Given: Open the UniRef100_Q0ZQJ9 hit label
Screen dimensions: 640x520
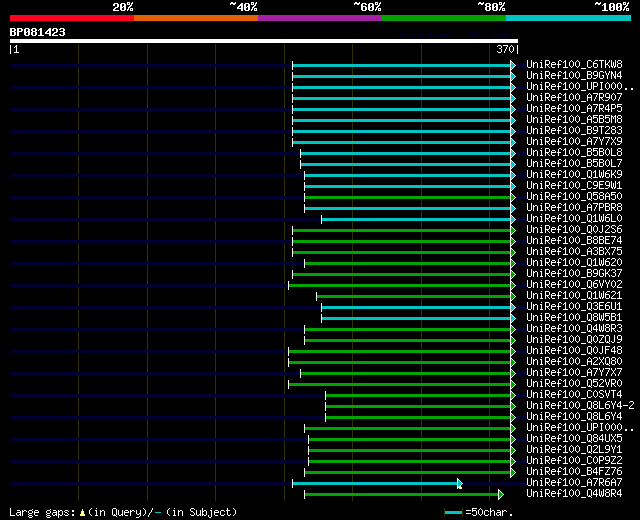Looking at the screenshot, I should coord(574,340).
